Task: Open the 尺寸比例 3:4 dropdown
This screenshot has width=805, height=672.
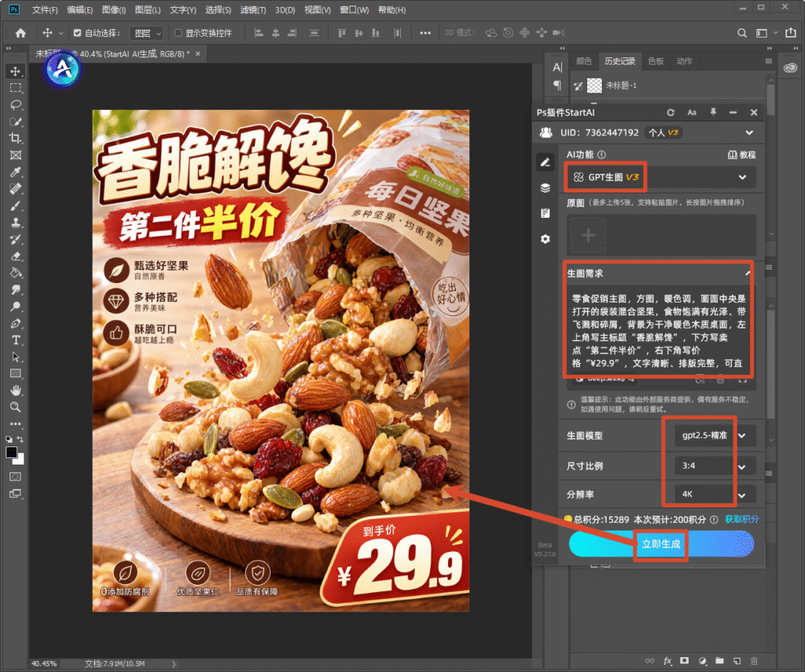Action: coord(715,466)
